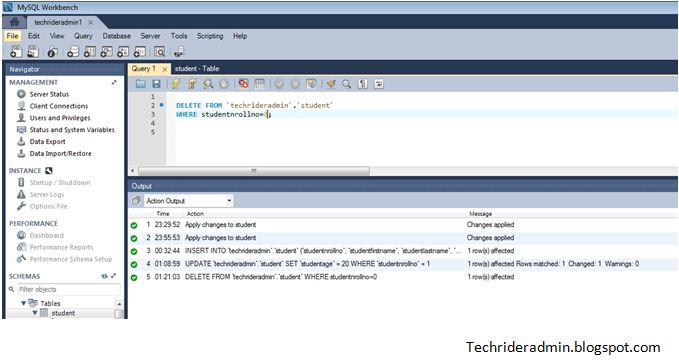Open the Edit menu
The image size is (679, 360).
[33, 36]
